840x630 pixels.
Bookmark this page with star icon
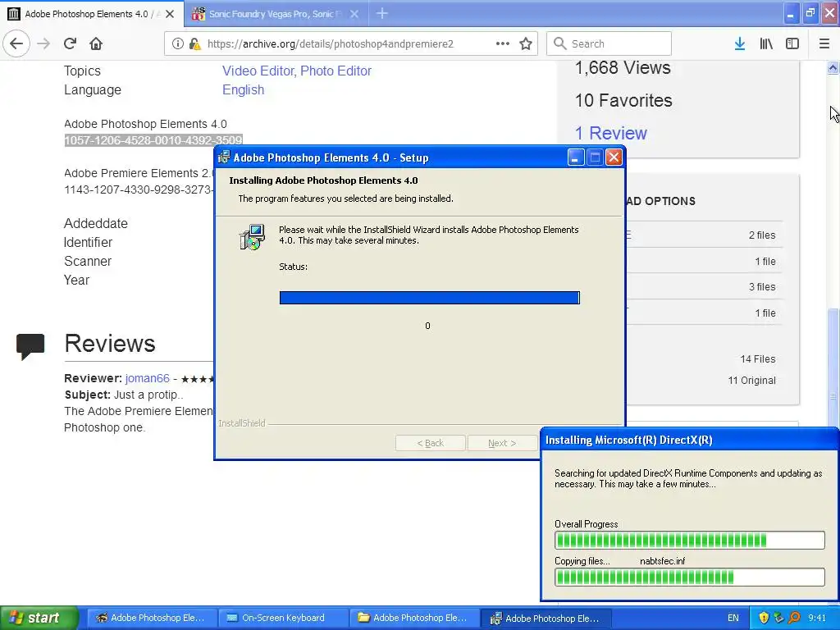[526, 43]
